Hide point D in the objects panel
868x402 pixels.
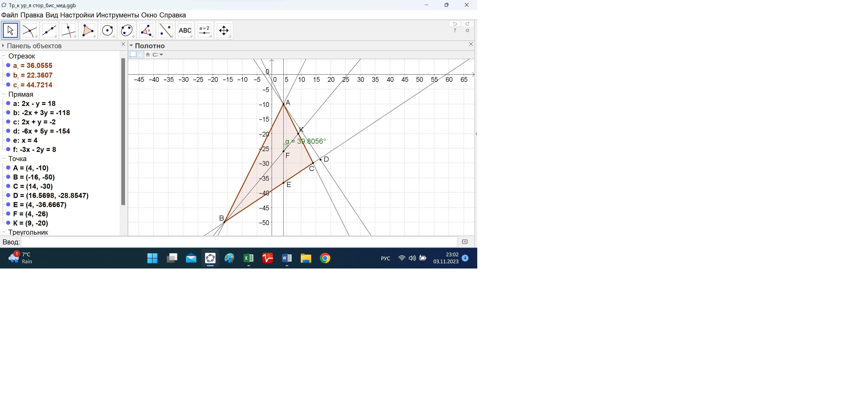click(8, 195)
